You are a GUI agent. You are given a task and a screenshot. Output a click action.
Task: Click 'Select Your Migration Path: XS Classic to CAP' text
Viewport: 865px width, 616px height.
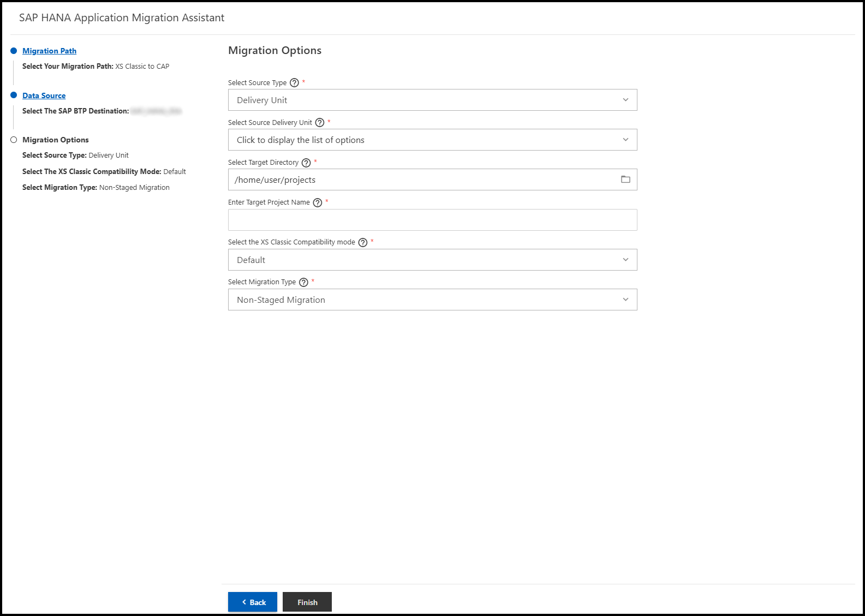coord(96,67)
